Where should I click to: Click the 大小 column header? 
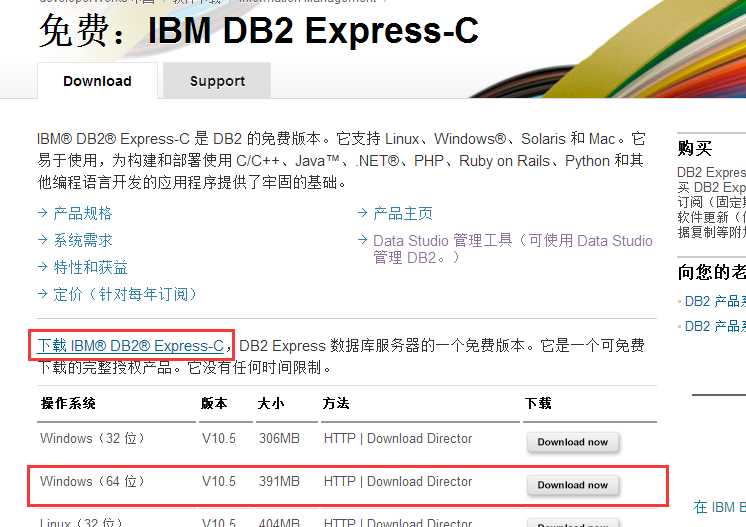coord(271,403)
